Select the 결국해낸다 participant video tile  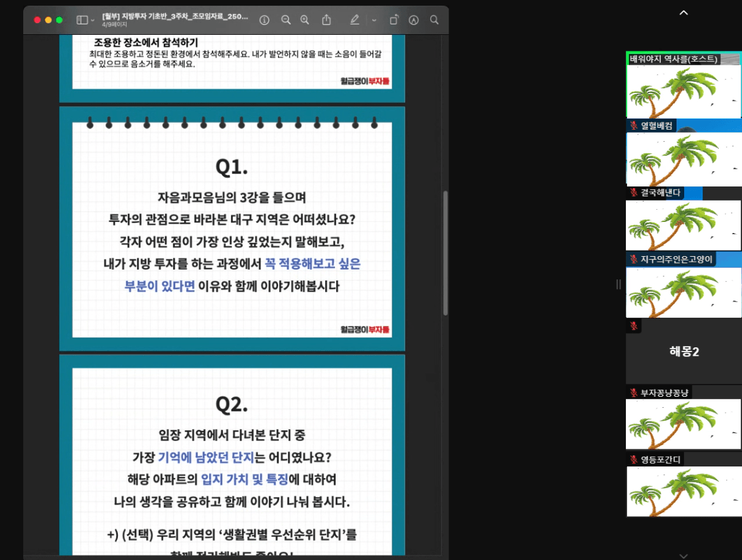(683, 219)
